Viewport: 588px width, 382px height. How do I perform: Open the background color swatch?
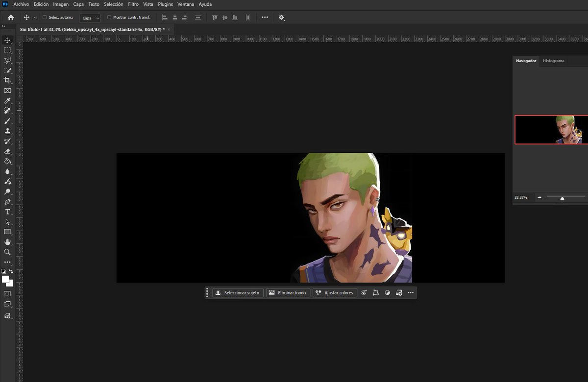(10, 284)
